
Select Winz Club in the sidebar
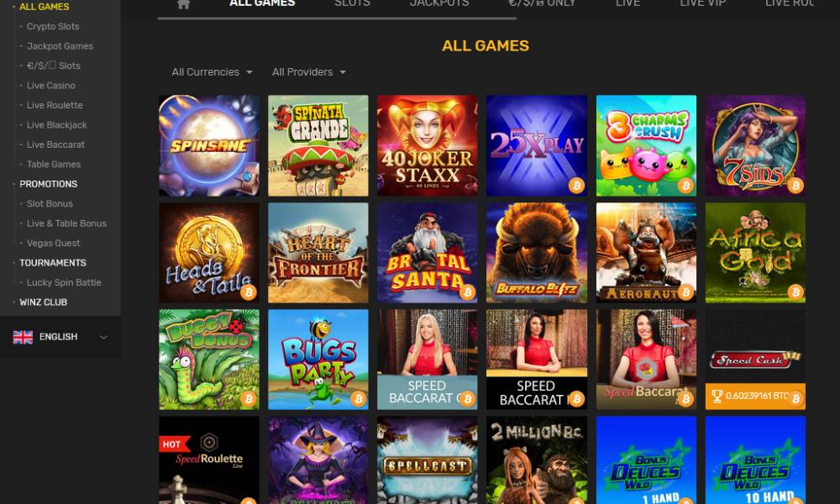[44, 302]
